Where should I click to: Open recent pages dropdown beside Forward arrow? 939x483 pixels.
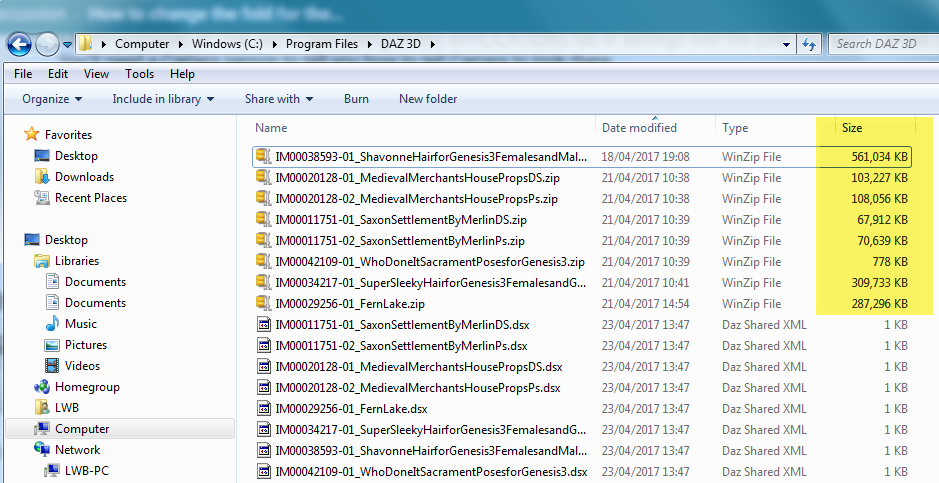pyautogui.click(x=67, y=44)
